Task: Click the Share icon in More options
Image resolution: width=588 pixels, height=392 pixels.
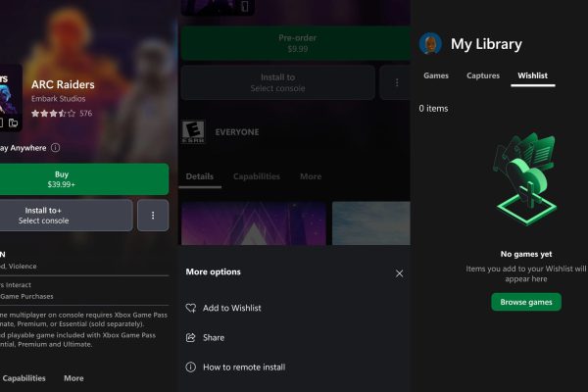Action: point(191,337)
